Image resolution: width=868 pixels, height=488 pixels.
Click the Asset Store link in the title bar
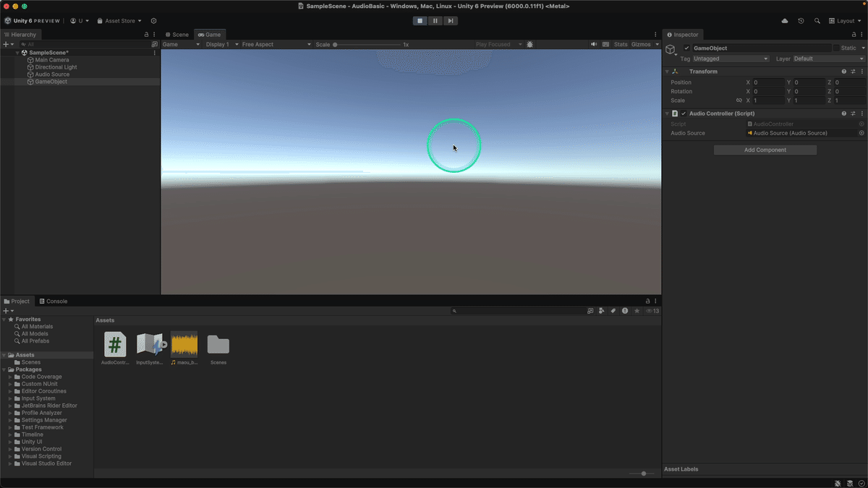(x=119, y=20)
